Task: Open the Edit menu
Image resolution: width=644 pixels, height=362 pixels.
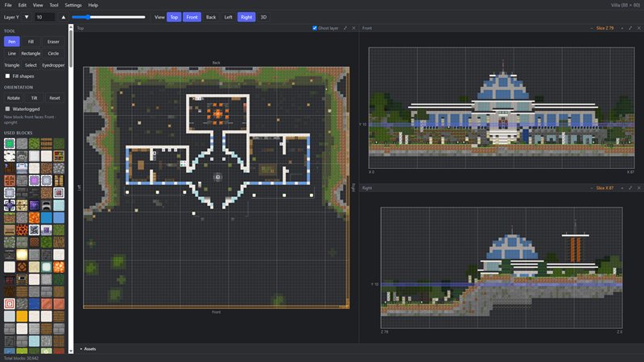Action: (x=23, y=6)
